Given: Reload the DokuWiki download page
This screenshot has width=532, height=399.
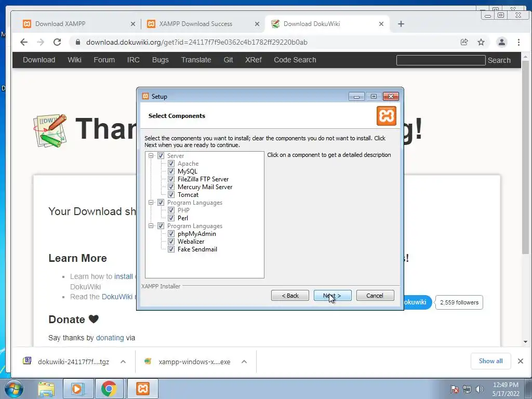Looking at the screenshot, I should tap(57, 42).
